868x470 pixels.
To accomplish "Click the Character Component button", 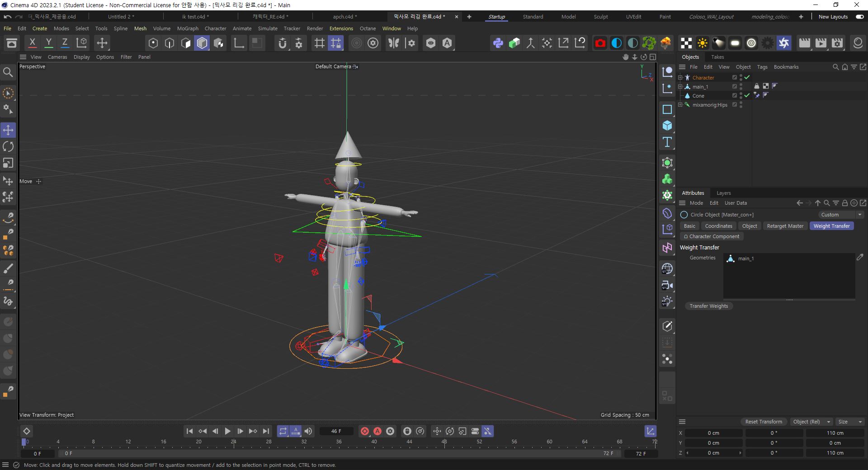I will [712, 236].
